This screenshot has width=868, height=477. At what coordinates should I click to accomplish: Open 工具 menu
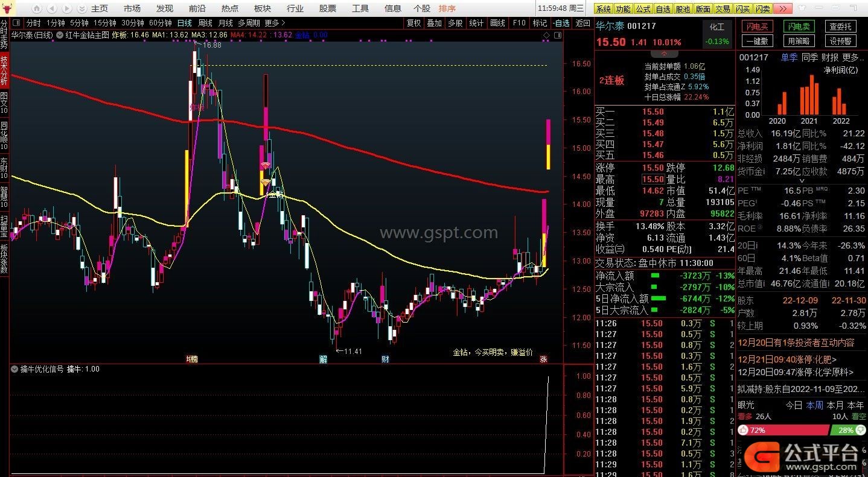click(360, 8)
